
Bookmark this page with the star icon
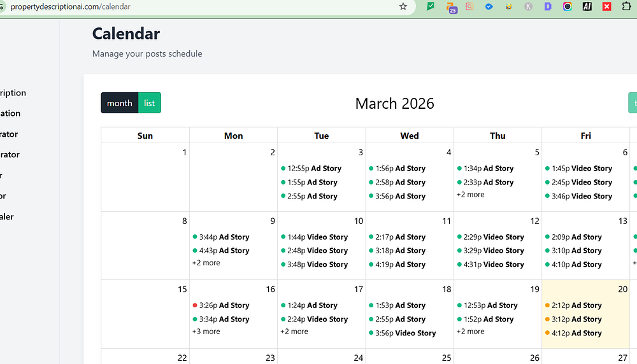pos(403,6)
